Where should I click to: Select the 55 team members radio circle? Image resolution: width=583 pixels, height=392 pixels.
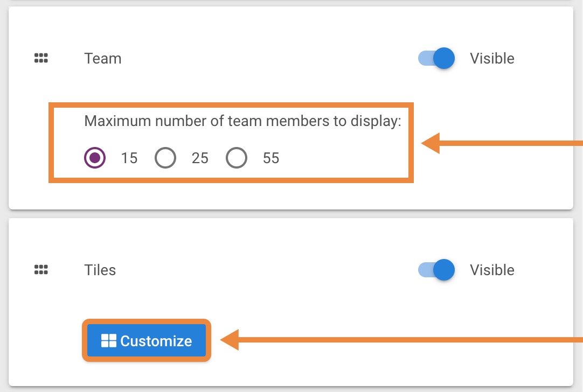pyautogui.click(x=236, y=158)
